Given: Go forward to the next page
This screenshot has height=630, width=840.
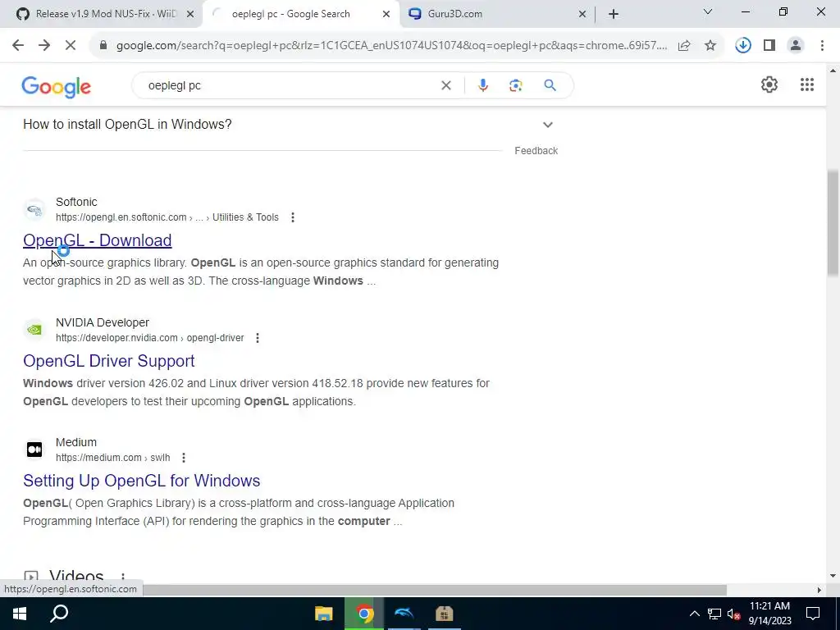Looking at the screenshot, I should coord(44,46).
